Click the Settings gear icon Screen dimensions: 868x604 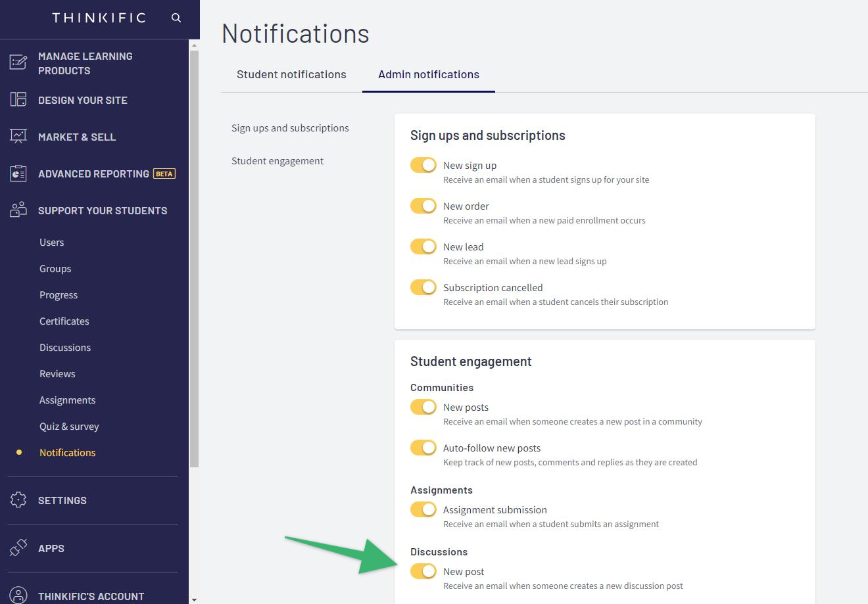point(18,500)
